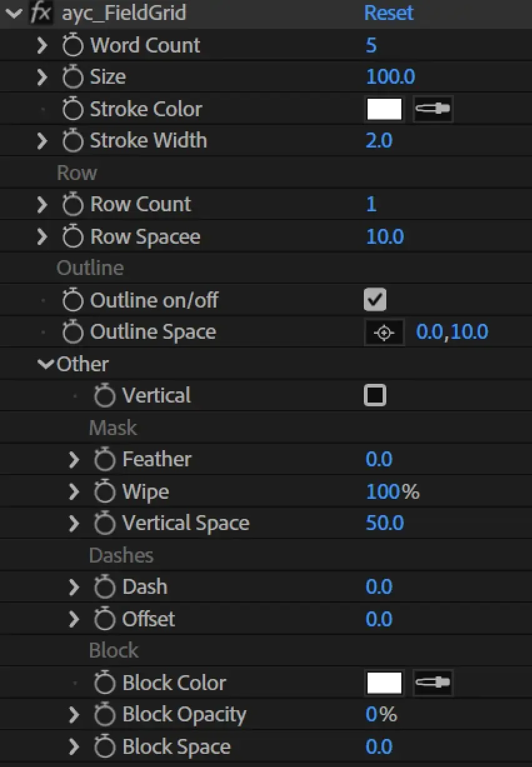Image resolution: width=532 pixels, height=767 pixels.
Task: Enable the Vertical checkbox
Action: [375, 395]
